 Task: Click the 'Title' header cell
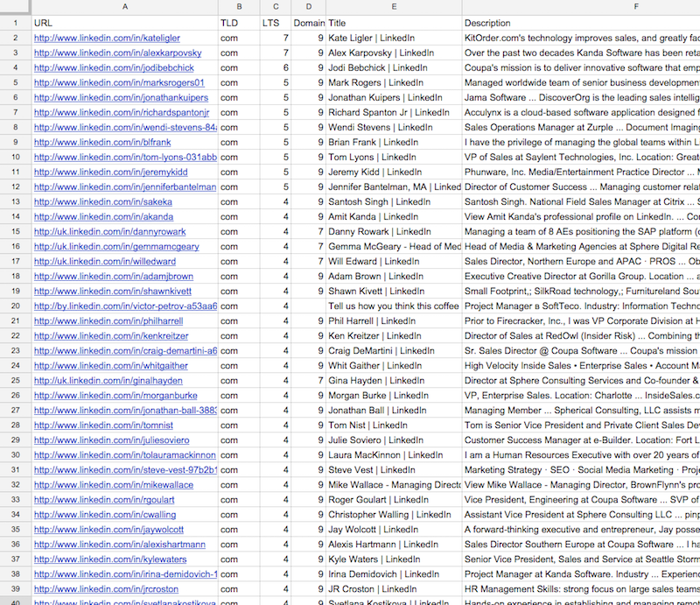395,23
